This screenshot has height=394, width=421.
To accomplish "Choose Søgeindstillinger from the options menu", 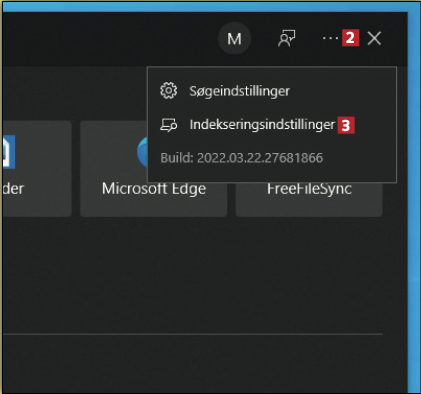I will (x=272, y=91).
